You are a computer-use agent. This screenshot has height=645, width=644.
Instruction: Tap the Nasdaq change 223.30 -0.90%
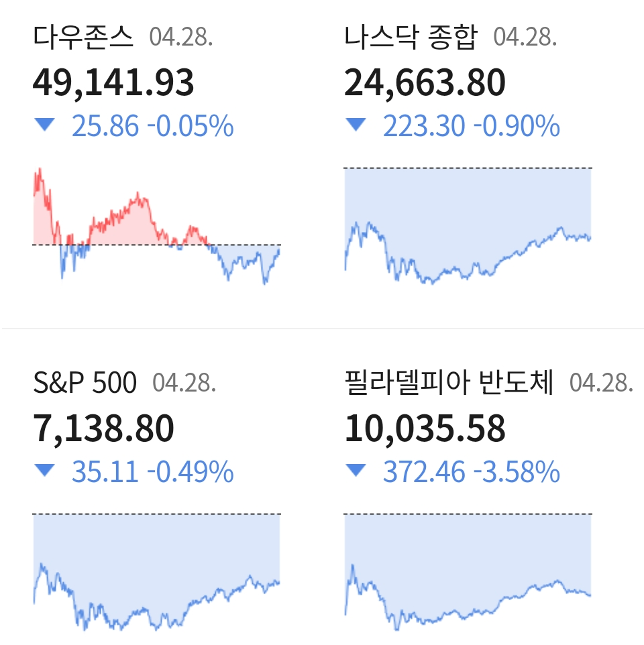[x=471, y=126]
